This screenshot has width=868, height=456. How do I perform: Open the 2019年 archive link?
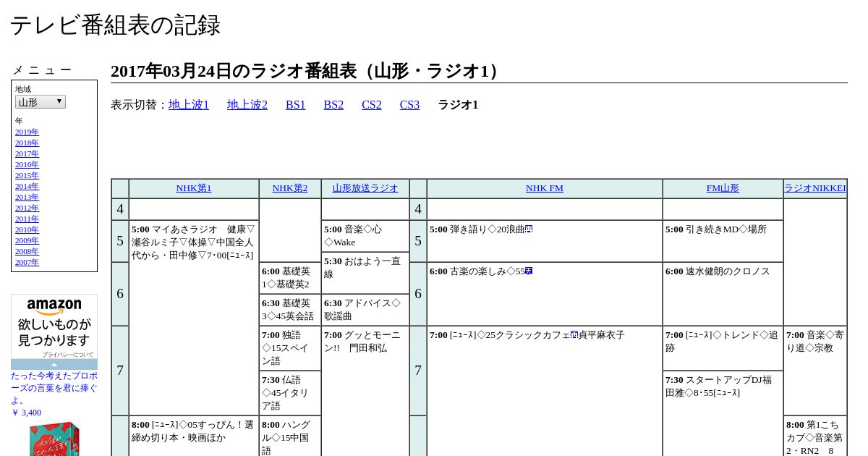(27, 132)
